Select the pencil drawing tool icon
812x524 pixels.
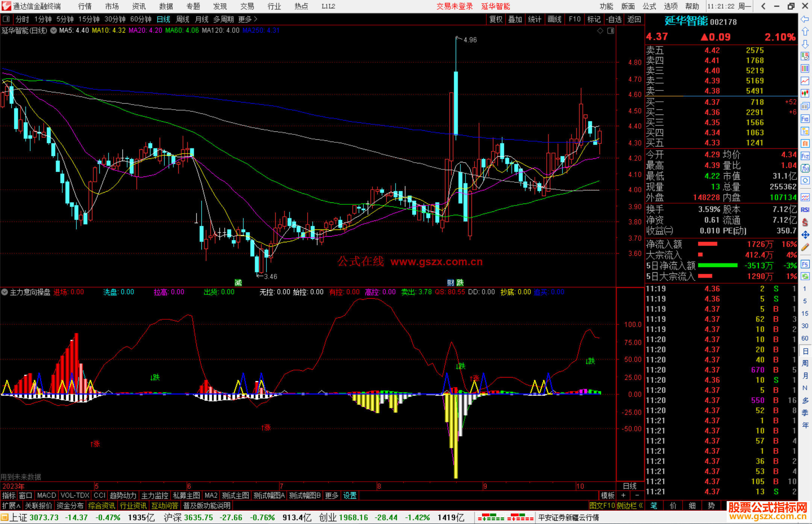[x=805, y=247]
